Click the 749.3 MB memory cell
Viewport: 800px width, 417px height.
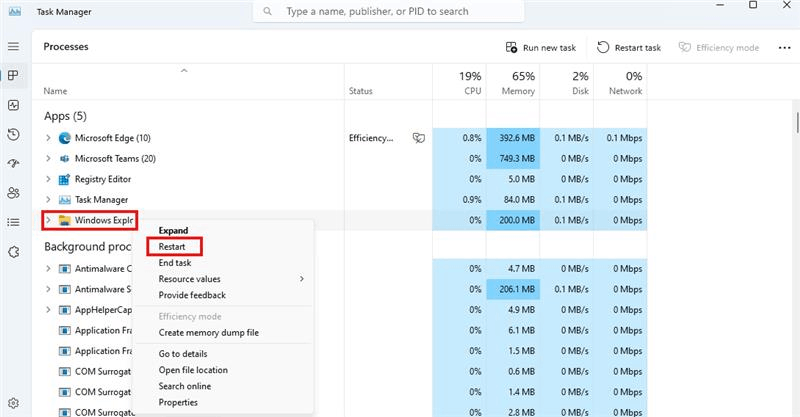click(x=513, y=159)
